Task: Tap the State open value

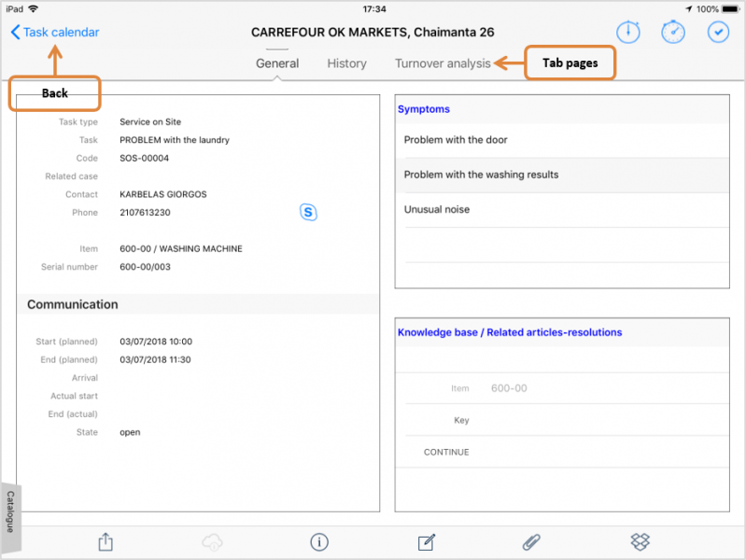Action: (x=130, y=432)
